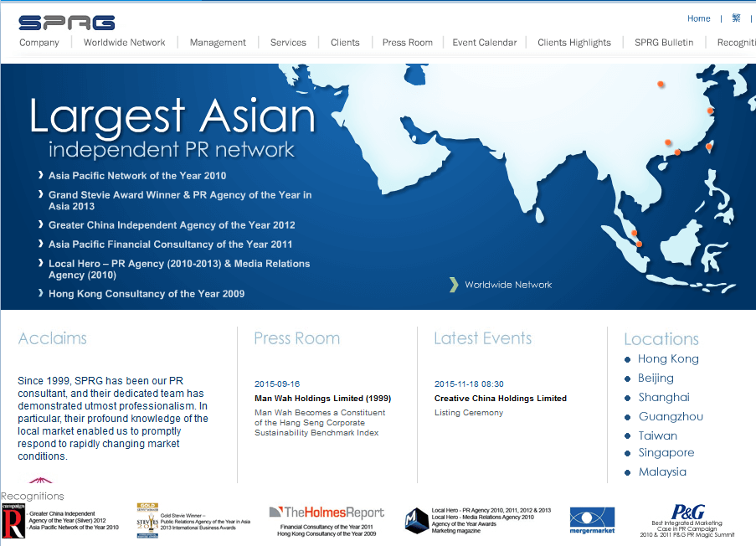
Task: Open the Clients menu
Action: coord(345,43)
